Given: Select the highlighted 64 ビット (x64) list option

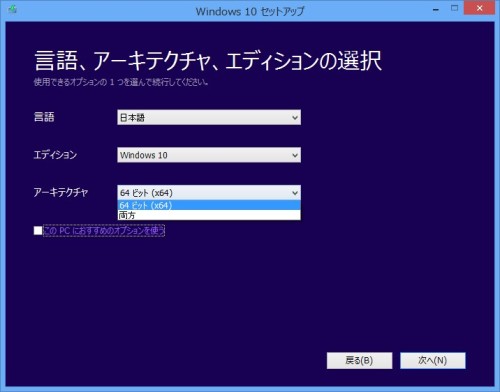Looking at the screenshot, I should 209,205.
